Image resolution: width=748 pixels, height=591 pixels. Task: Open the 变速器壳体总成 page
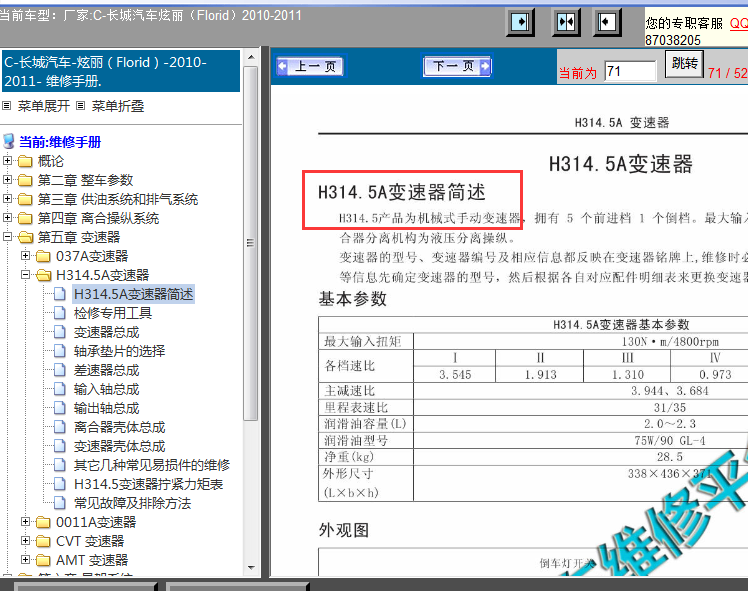coord(119,446)
